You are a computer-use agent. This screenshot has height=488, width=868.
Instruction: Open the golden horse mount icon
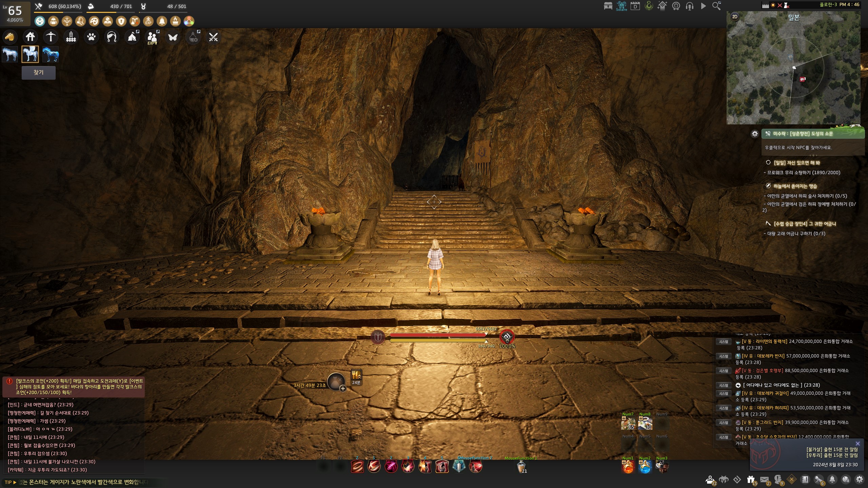[10, 37]
